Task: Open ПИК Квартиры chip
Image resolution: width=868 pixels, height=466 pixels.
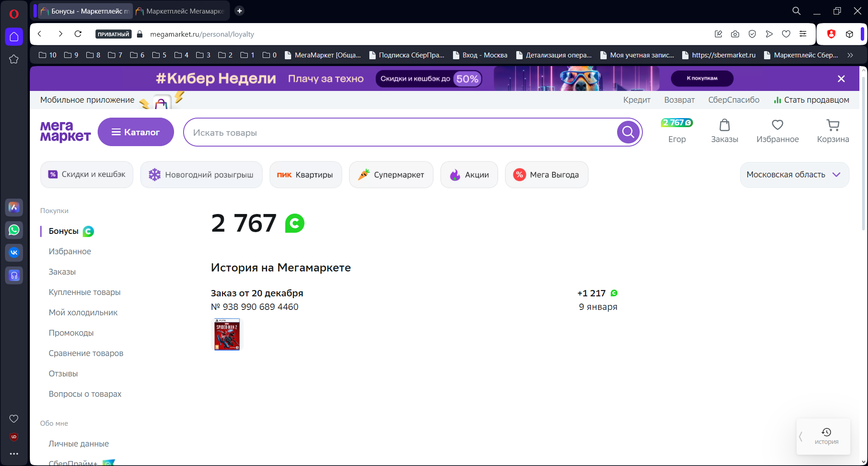Action: pos(306,175)
